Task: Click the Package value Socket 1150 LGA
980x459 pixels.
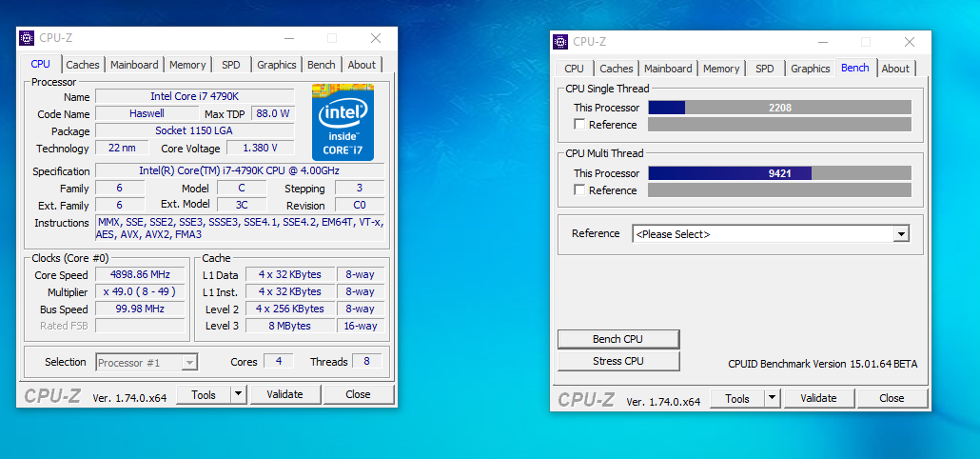Action: point(194,130)
